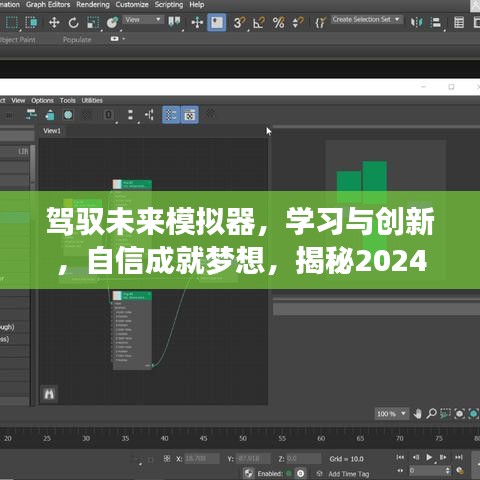This screenshot has height=480, width=480.
Task: Select the Rectangular Selection Region tool
Action: [12, 22]
